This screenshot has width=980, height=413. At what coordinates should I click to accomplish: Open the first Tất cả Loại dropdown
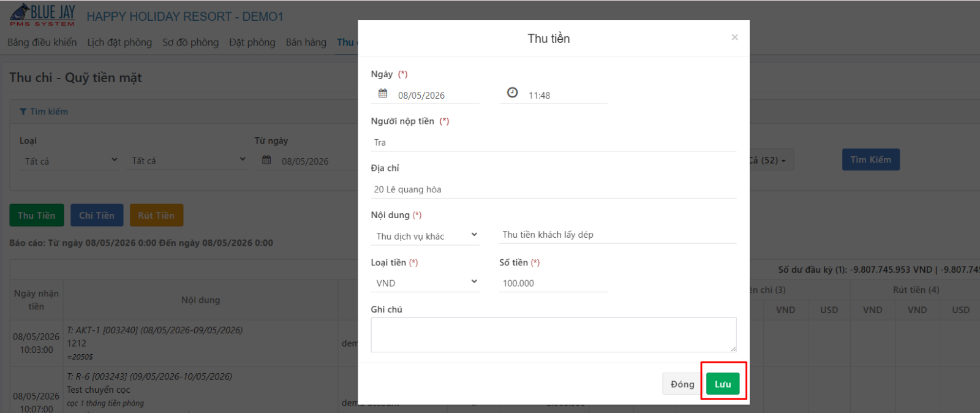click(70, 161)
